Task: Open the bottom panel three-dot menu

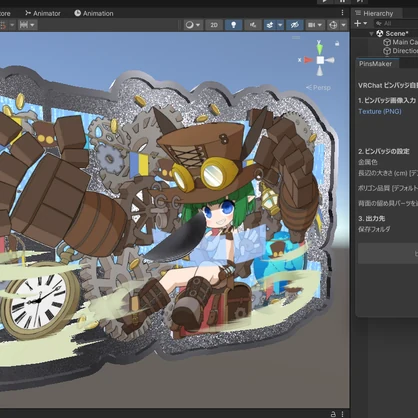Action: click(342, 414)
